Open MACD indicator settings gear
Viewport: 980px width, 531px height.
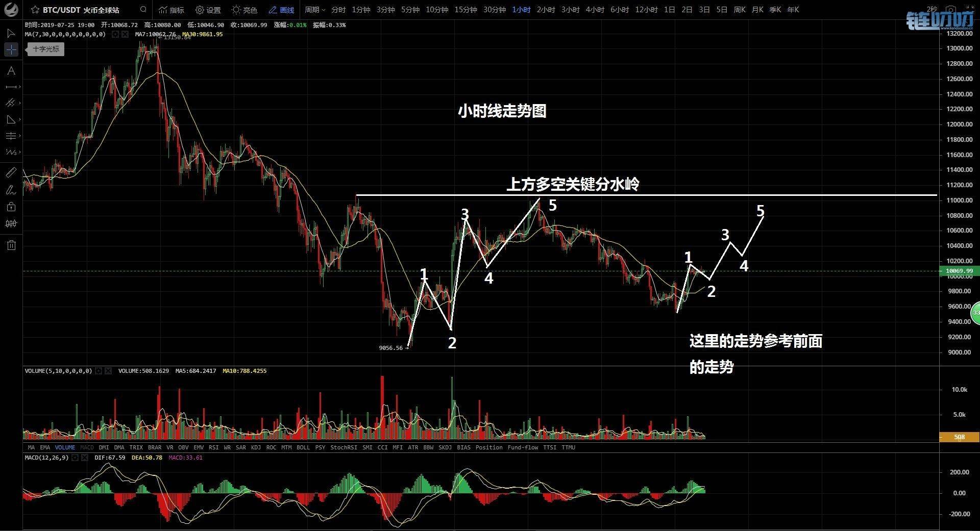pos(75,458)
